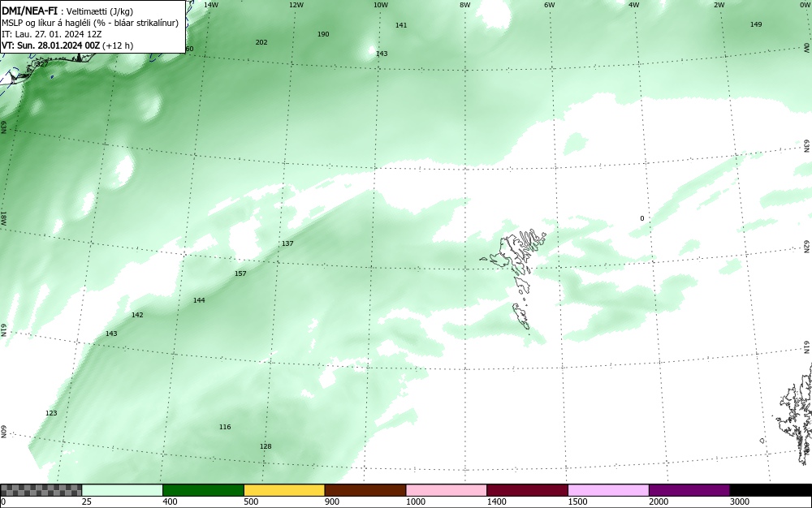Click the light green 25–400 legend swatch
Screen dimensions: 812x508
pyautogui.click(x=123, y=490)
